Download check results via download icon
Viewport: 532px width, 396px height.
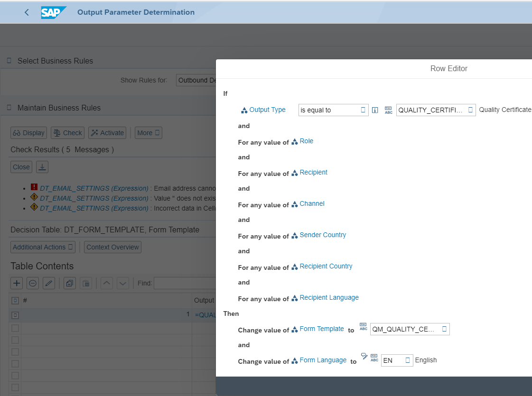click(42, 167)
